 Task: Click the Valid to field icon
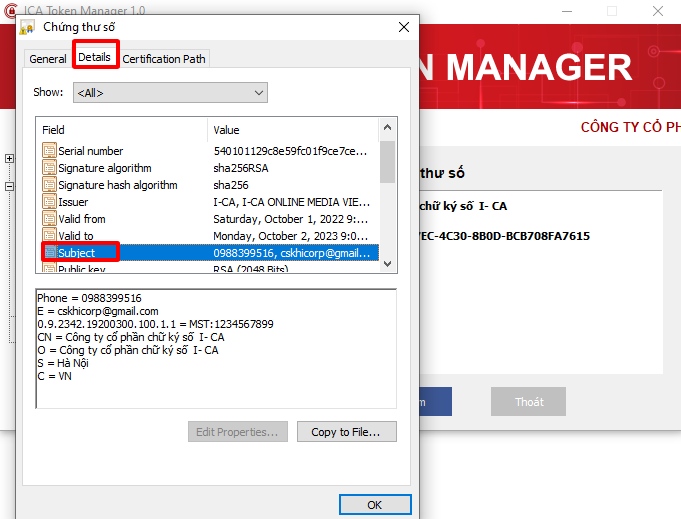(49, 236)
